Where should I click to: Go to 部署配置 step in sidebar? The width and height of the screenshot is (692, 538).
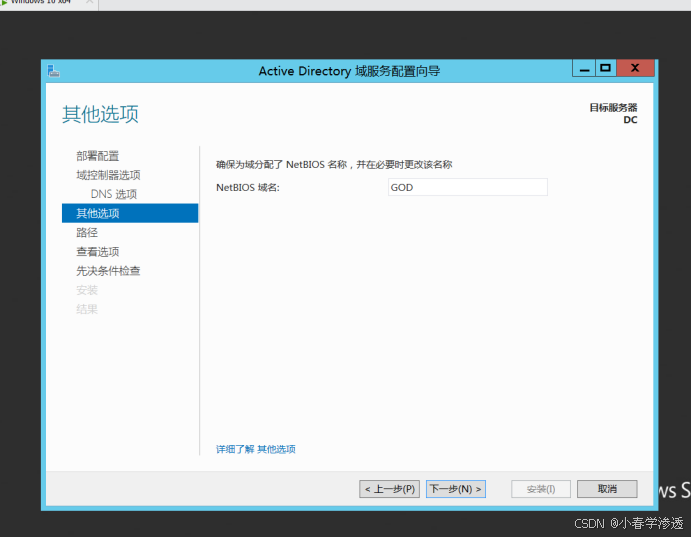coord(98,156)
